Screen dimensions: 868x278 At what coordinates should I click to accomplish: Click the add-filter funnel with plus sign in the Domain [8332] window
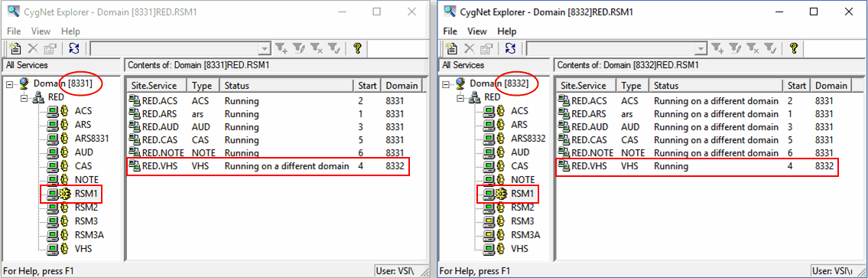click(717, 49)
